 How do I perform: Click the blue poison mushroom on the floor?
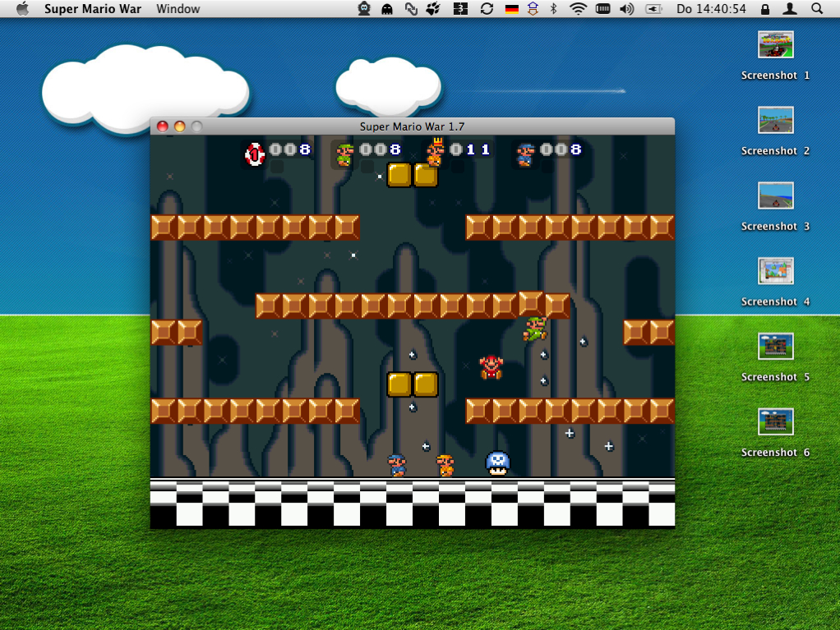(498, 463)
